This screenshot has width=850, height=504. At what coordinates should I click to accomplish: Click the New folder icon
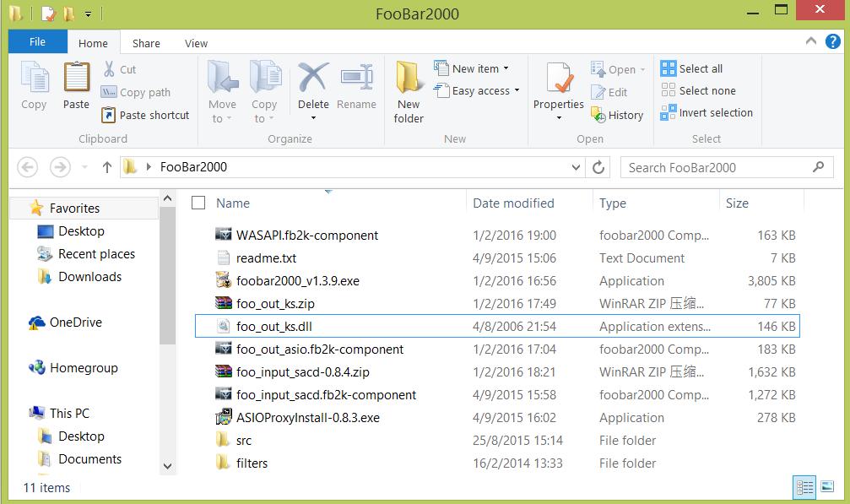409,77
